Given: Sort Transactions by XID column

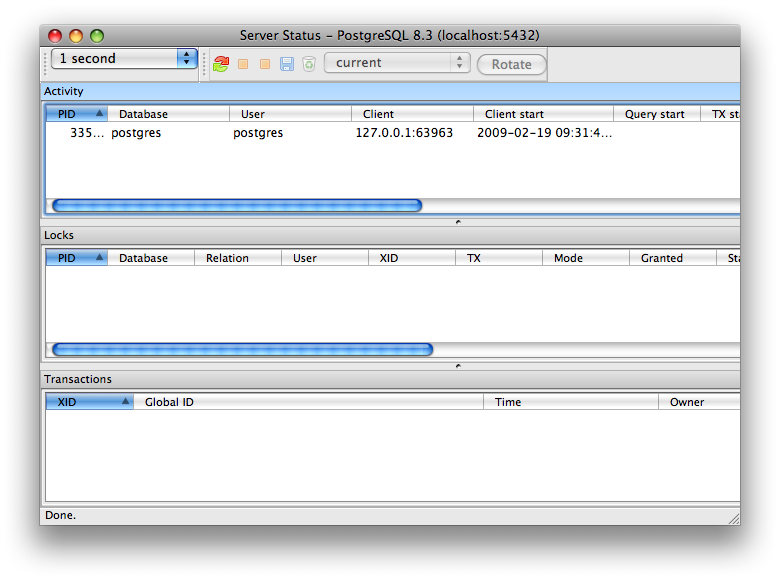Looking at the screenshot, I should point(89,402).
